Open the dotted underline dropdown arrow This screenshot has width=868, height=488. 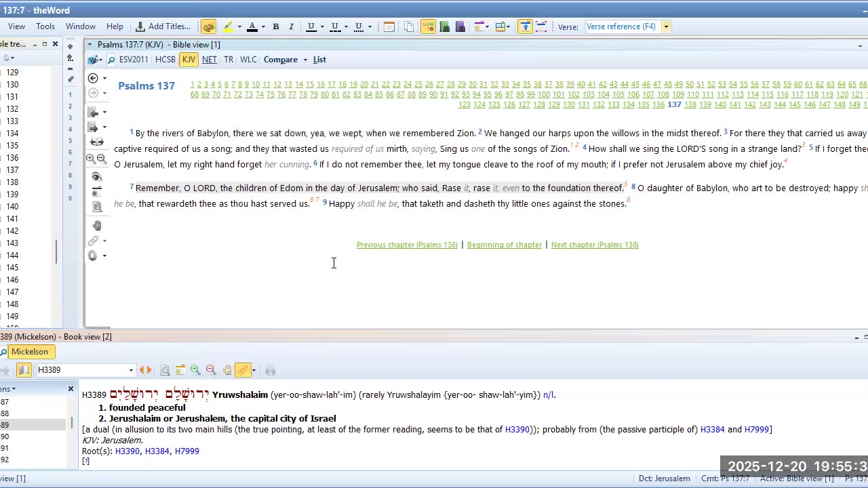370,27
